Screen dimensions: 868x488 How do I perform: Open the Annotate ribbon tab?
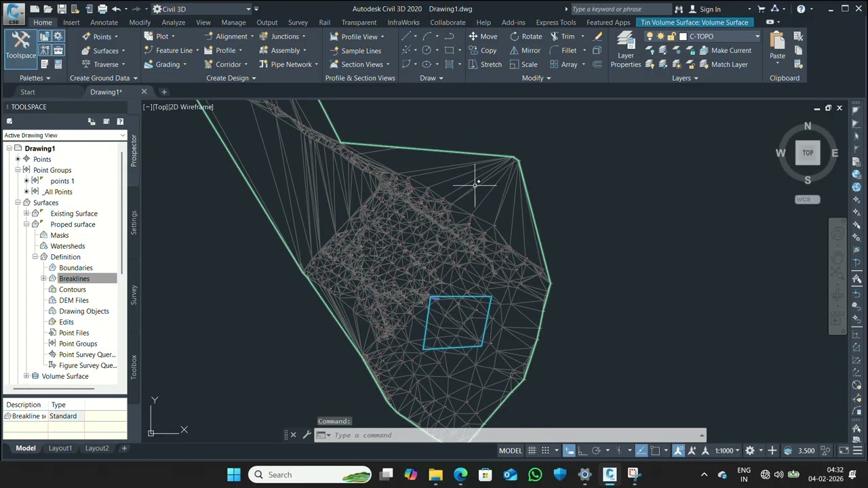(x=104, y=22)
